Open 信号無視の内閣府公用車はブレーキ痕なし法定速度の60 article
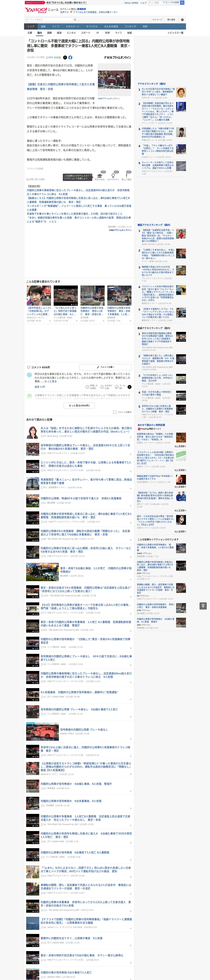This screenshot has width=210, height=980. coord(85,447)
